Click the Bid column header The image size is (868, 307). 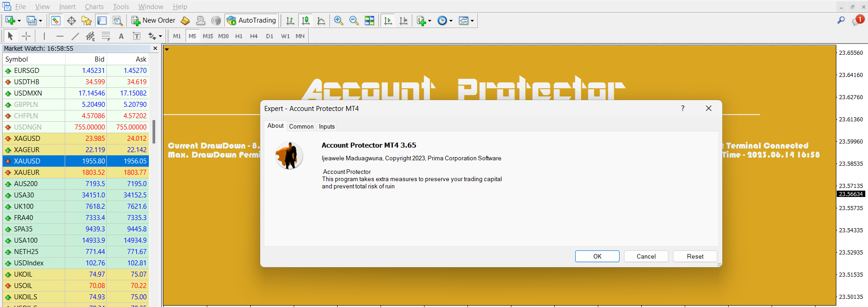86,59
